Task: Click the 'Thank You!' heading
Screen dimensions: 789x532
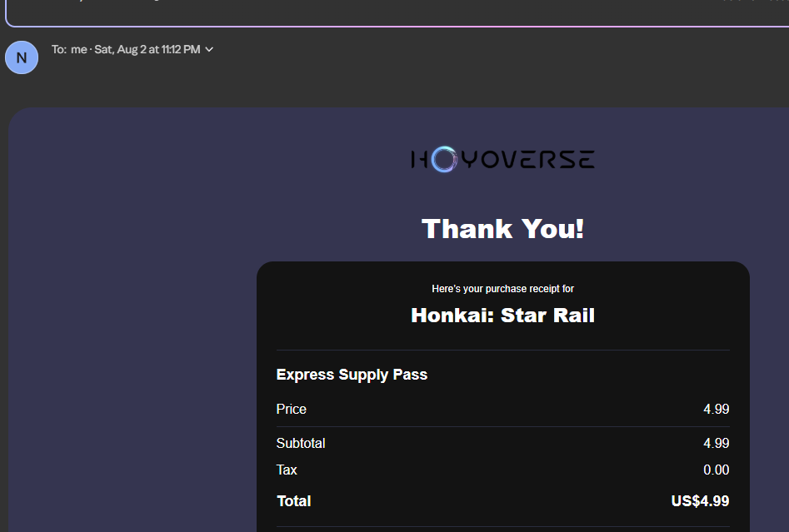Action: click(502, 229)
